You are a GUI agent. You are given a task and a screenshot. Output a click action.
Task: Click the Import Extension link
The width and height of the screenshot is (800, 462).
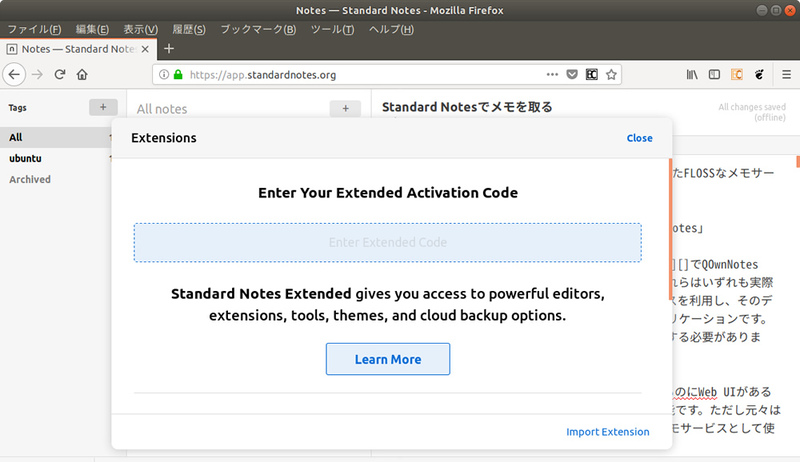[608, 432]
